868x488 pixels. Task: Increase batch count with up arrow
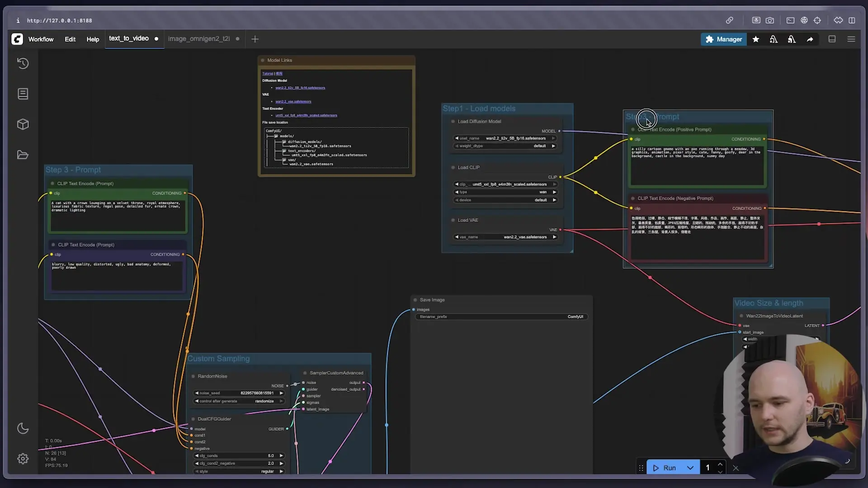pyautogui.click(x=720, y=465)
